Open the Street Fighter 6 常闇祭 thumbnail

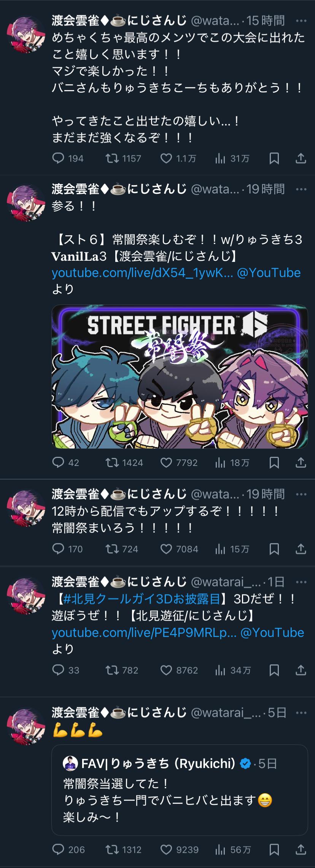click(180, 376)
